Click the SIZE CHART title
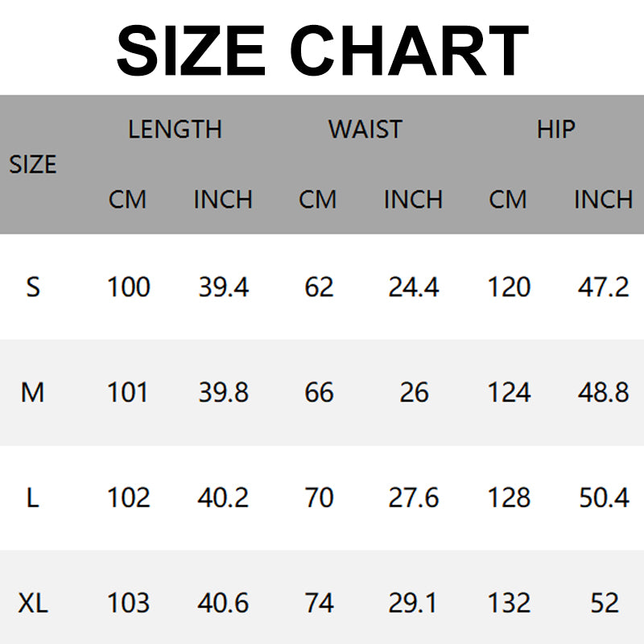Image resolution: width=644 pixels, height=644 pixels. click(x=322, y=50)
